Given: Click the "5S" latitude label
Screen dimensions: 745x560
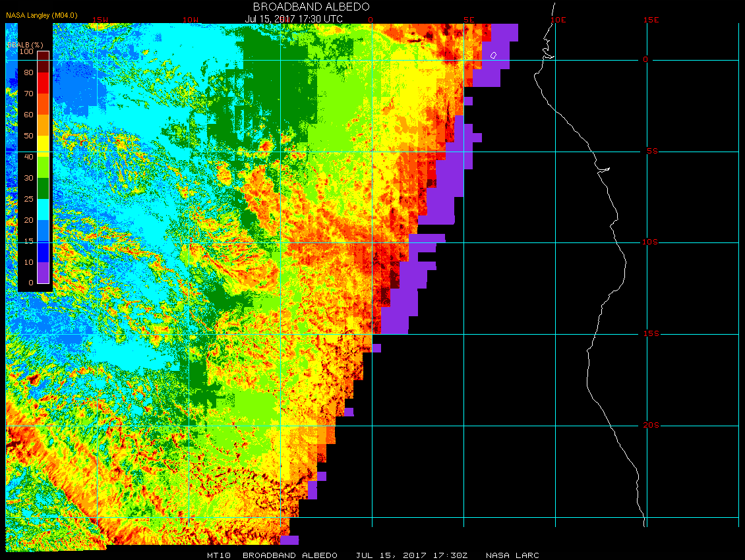Looking at the screenshot, I should click(x=652, y=151).
